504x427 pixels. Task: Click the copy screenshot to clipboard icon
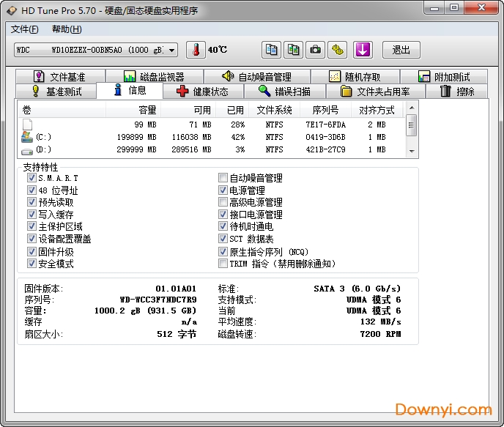[x=294, y=50]
